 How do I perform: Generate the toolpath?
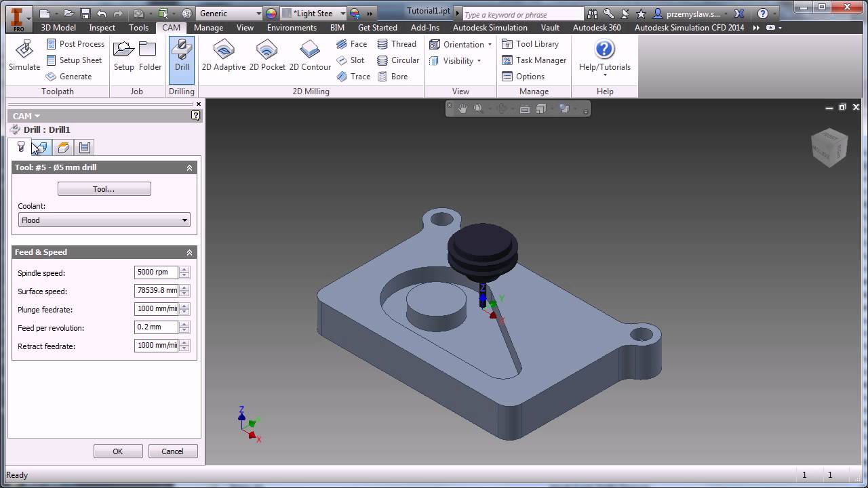click(x=69, y=76)
